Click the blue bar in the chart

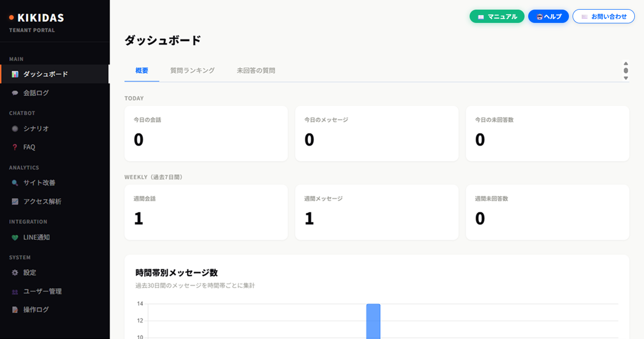tap(373, 321)
